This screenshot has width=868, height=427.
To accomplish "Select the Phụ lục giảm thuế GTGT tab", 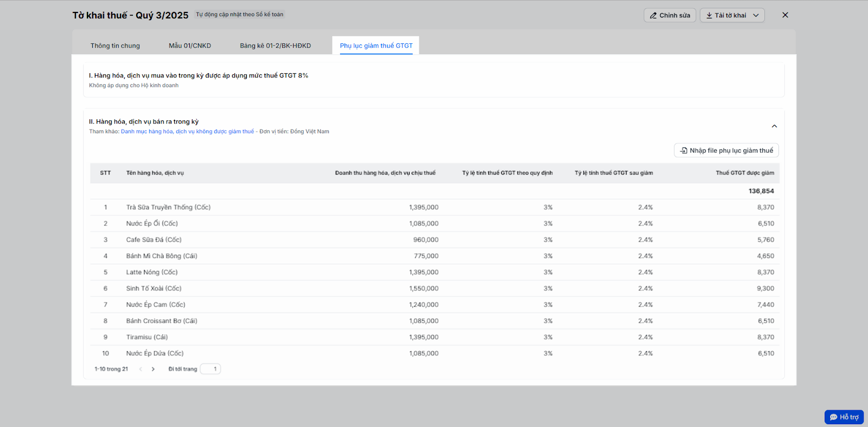I will pos(376,46).
